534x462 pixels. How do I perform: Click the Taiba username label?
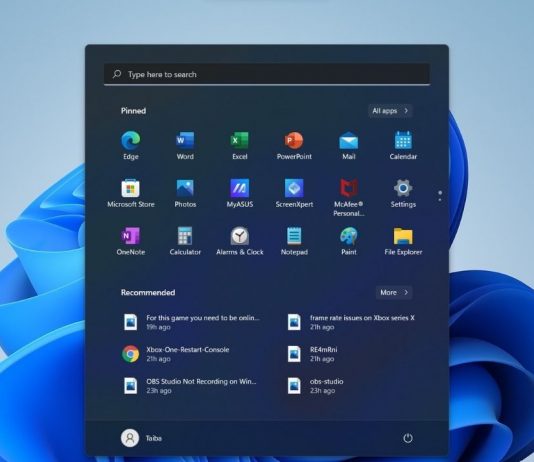click(154, 438)
